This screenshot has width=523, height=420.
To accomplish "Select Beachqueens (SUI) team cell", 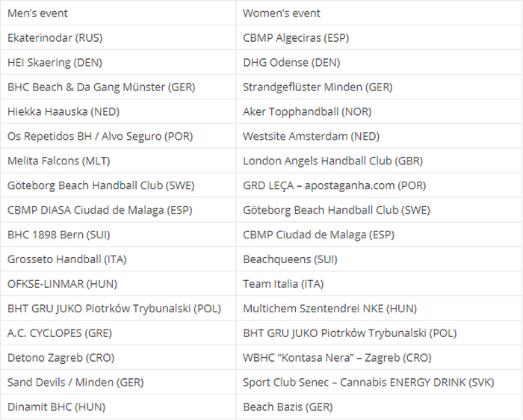I will tap(290, 259).
